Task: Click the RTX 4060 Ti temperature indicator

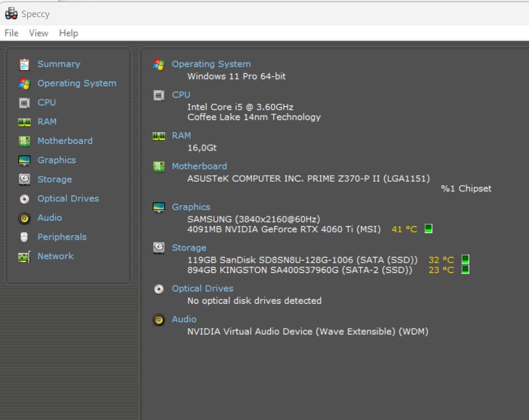Action: 429,229
